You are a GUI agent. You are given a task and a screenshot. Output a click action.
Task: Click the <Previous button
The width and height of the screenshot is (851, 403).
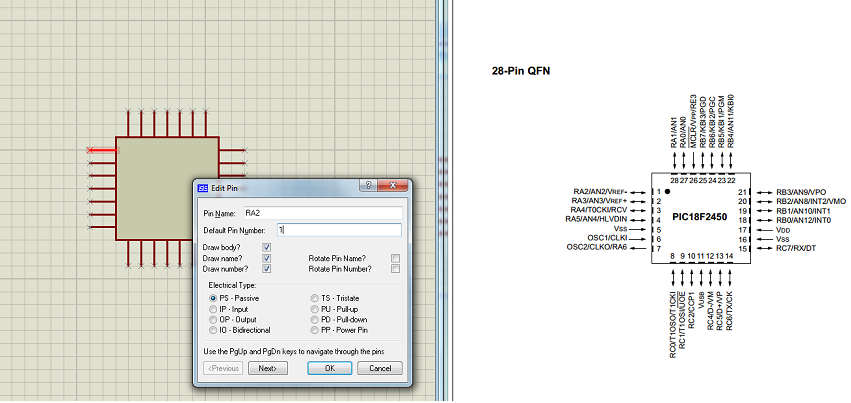click(223, 368)
